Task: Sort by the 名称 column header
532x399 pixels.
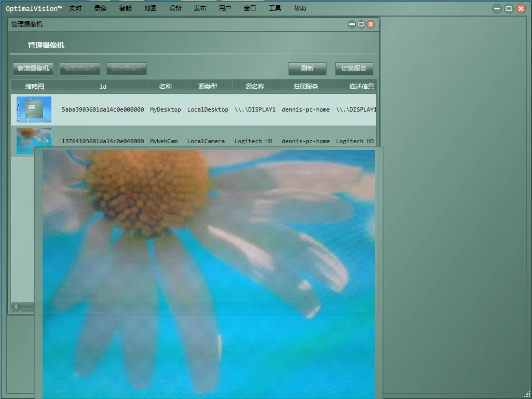Action: 166,87
